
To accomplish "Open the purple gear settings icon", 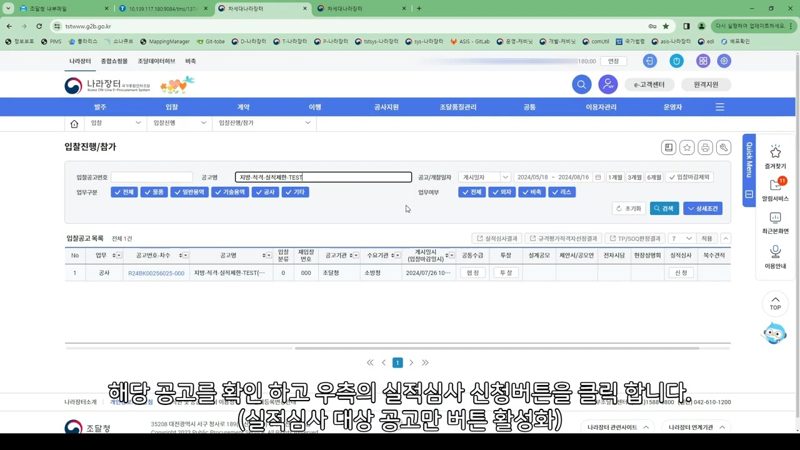I will click(724, 61).
